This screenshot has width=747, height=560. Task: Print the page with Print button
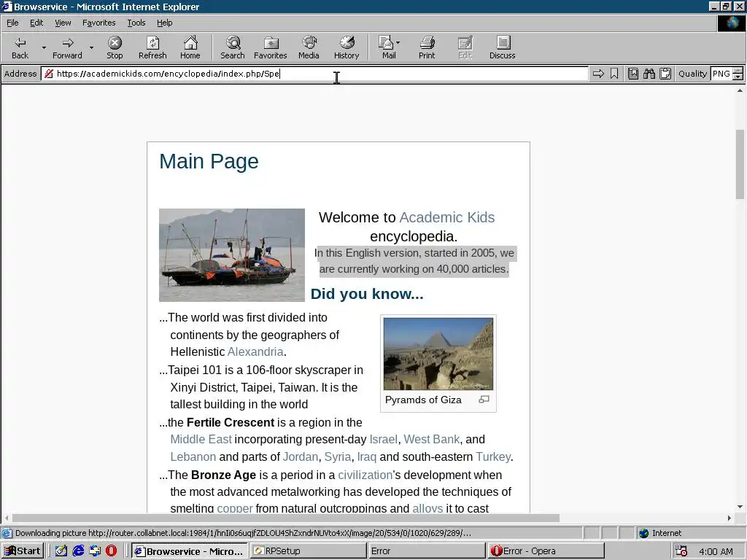click(x=427, y=47)
